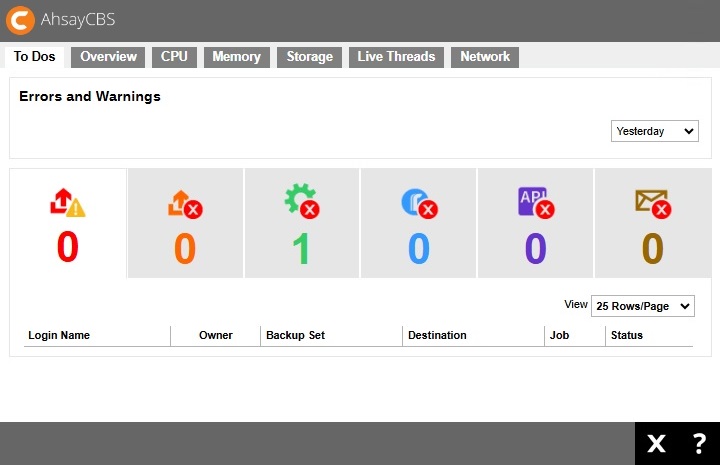Select the backup warning icon with yellow triangle
The height and width of the screenshot is (465, 720).
point(67,203)
